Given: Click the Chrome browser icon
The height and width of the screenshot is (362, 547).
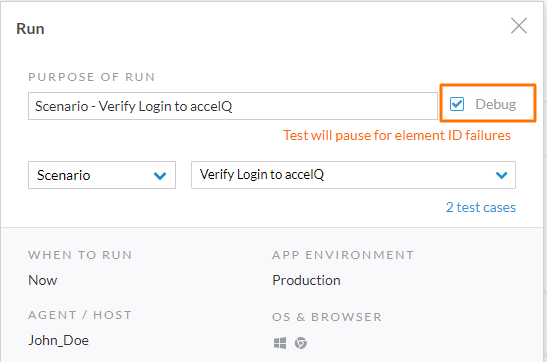Looking at the screenshot, I should click(301, 343).
